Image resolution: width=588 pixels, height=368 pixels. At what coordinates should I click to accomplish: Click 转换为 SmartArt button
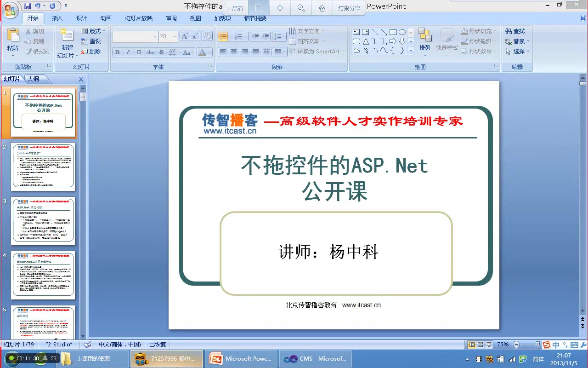316,52
